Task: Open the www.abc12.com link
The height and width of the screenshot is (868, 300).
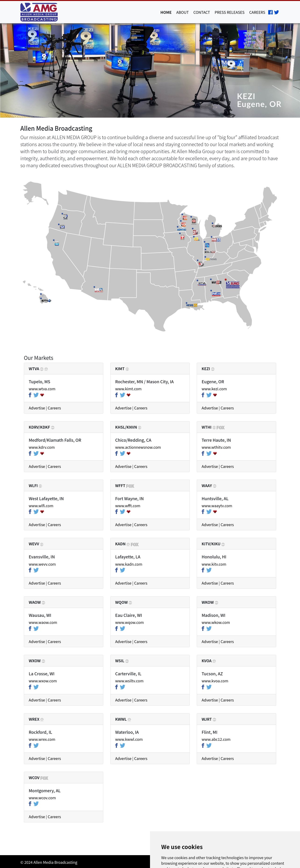Action: [216, 739]
